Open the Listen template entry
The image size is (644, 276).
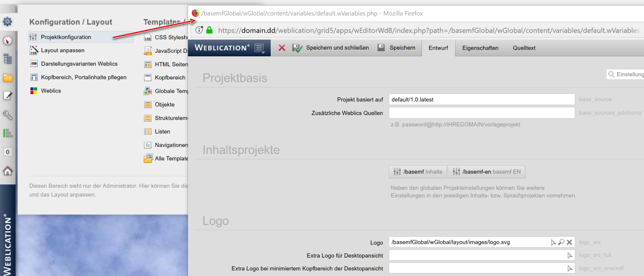[x=157, y=131]
